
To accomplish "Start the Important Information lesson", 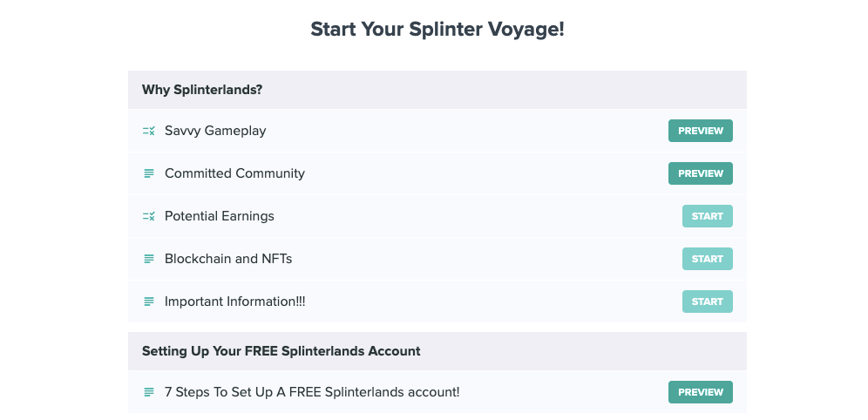I will coord(707,301).
